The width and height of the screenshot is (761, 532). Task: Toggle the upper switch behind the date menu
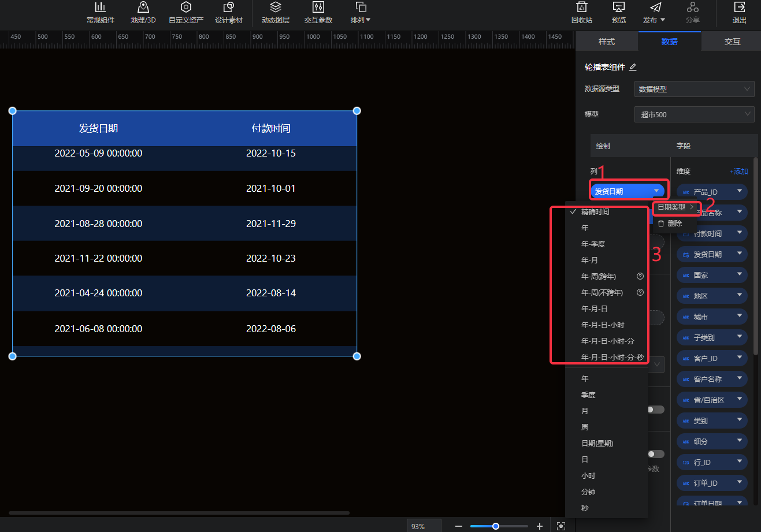[x=656, y=410]
